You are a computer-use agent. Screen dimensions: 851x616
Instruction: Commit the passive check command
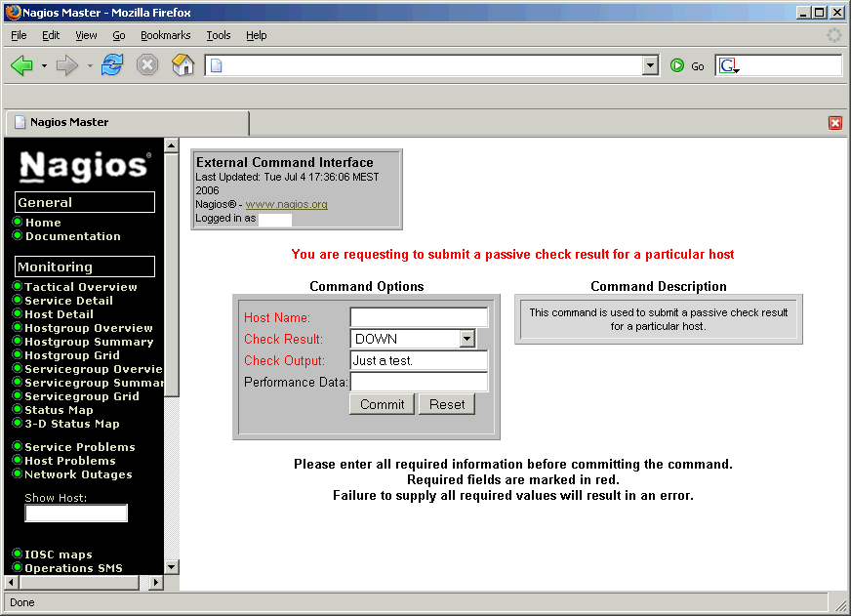point(383,404)
